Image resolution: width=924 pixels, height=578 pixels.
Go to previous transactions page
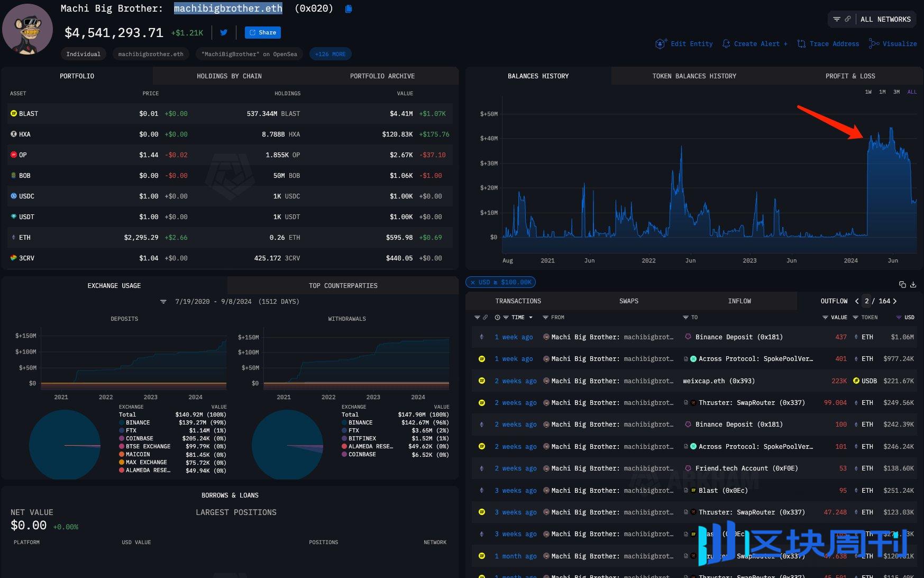(x=856, y=301)
